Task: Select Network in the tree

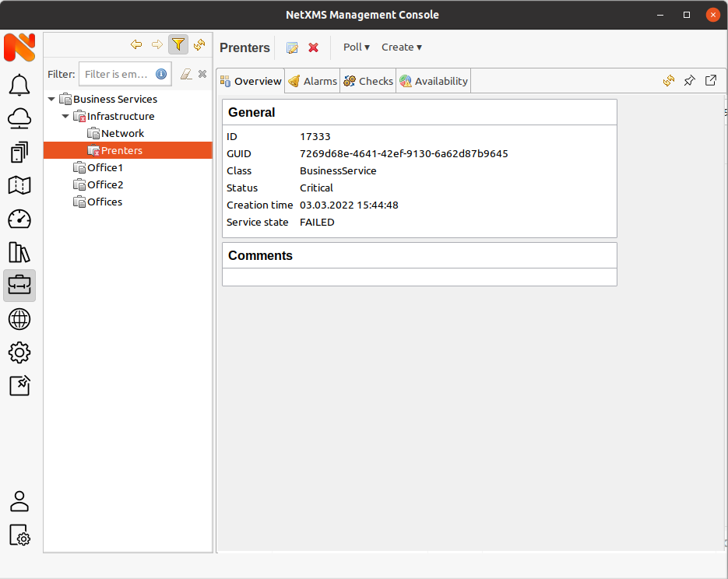Action: click(122, 133)
